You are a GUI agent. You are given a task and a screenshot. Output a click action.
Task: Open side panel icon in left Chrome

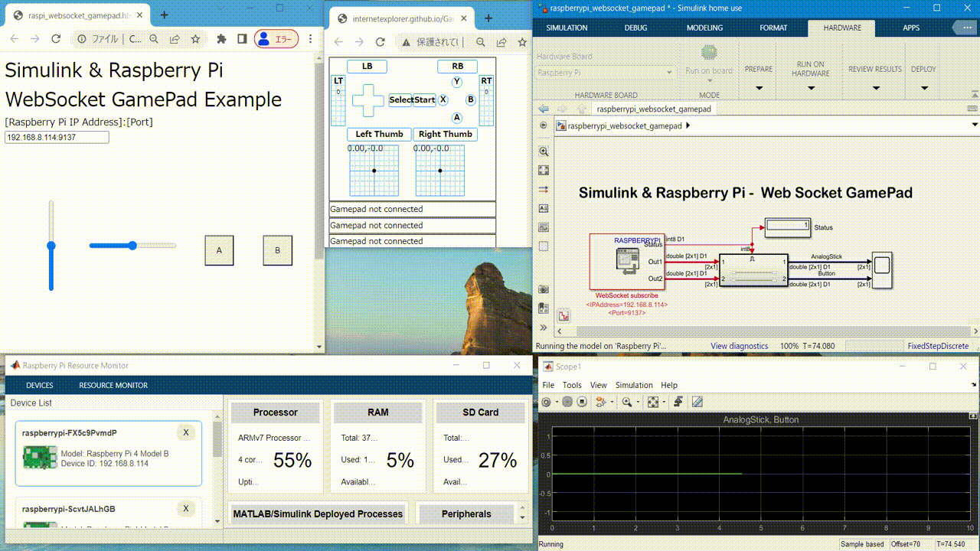point(242,39)
